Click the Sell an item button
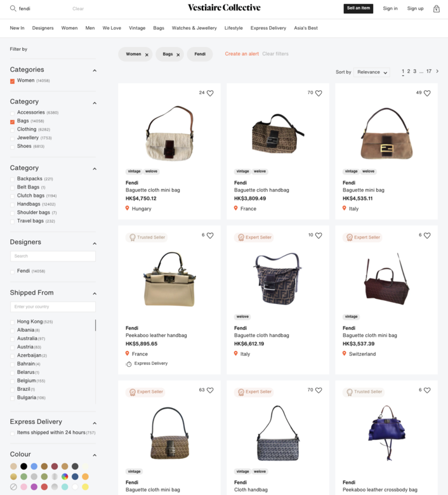Image resolution: width=448 pixels, height=495 pixels. 359,8
